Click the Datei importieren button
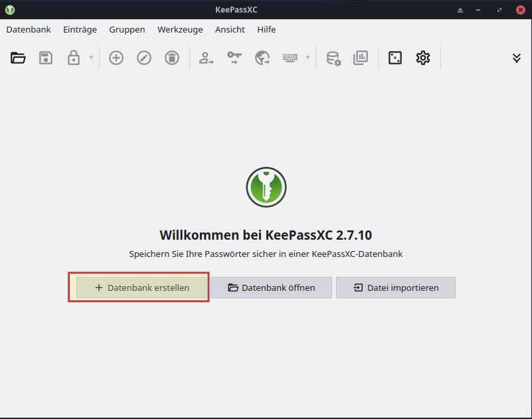Viewport: 532px width, 419px height. (396, 288)
